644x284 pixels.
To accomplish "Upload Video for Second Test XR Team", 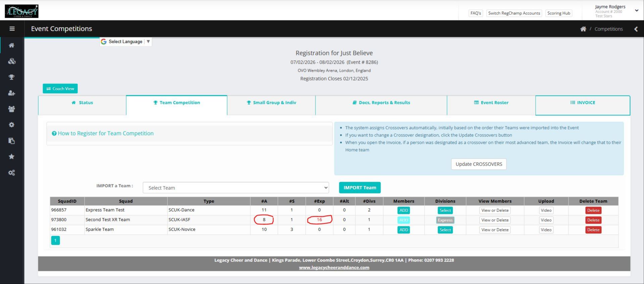I will click(546, 220).
